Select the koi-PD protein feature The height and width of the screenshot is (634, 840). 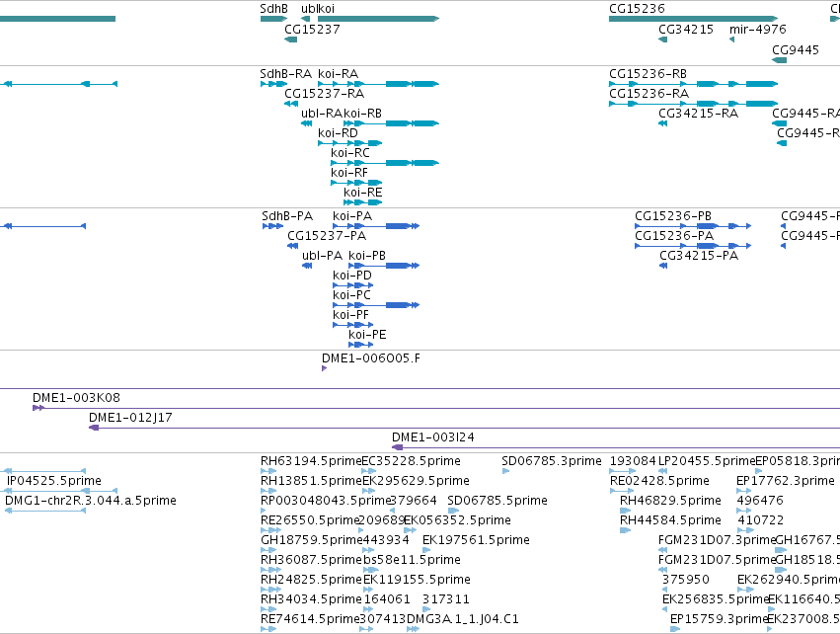[353, 285]
